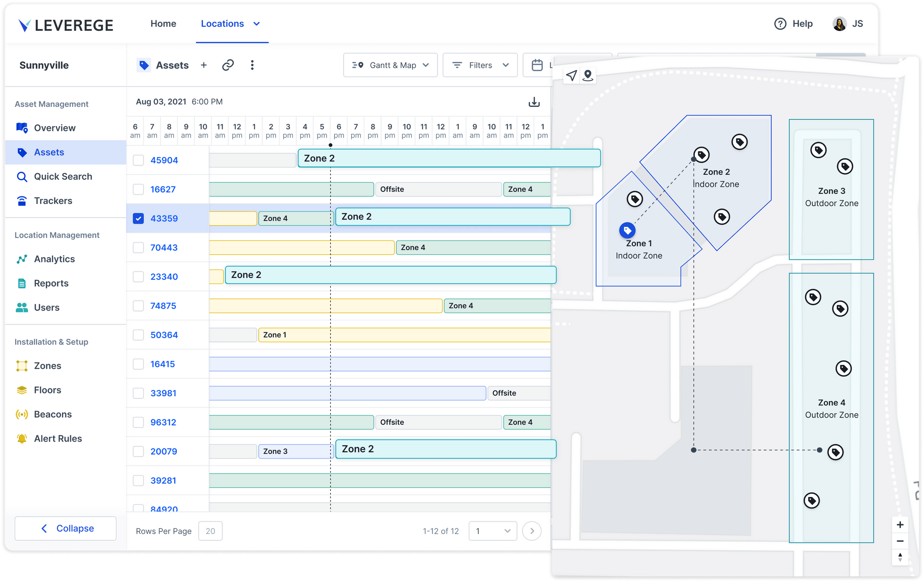924x582 pixels.
Task: Collapse the sidebar with Collapse button
Action: [x=66, y=528]
